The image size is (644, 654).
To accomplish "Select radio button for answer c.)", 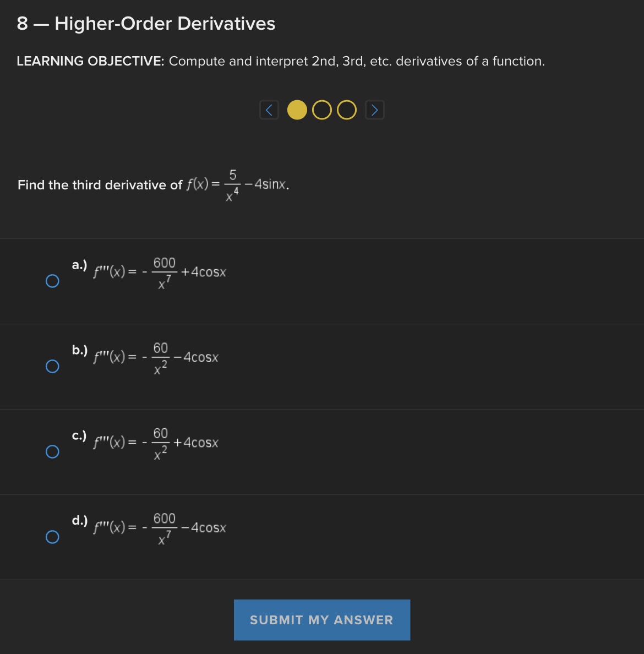I will (52, 451).
